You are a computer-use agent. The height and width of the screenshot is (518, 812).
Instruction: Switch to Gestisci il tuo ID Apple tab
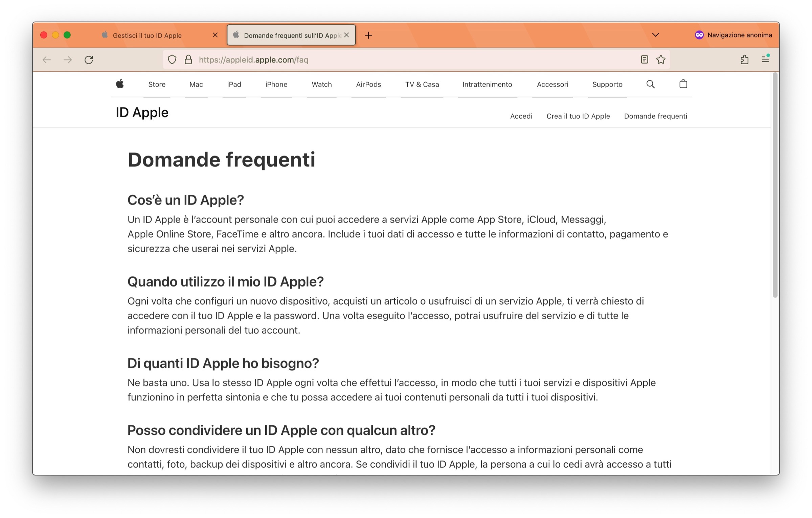[x=148, y=36]
